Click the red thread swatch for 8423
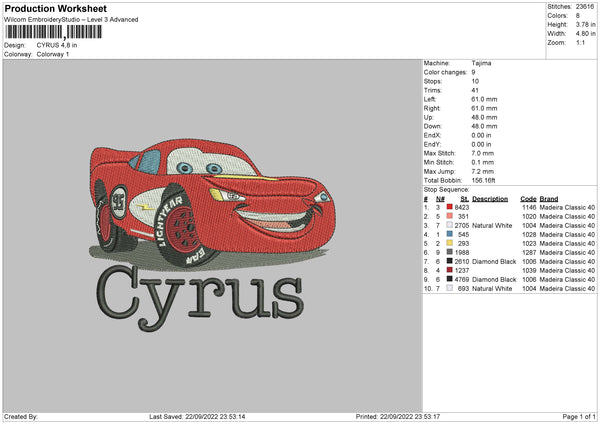The width and height of the screenshot is (600, 424). (450, 207)
